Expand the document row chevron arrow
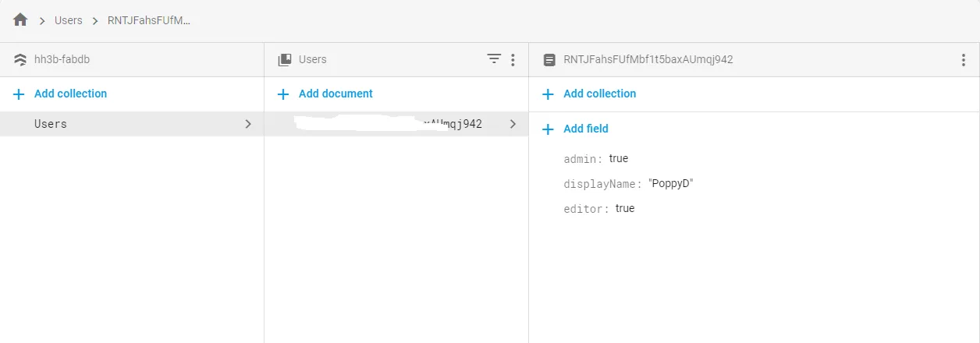The image size is (980, 343). click(513, 124)
